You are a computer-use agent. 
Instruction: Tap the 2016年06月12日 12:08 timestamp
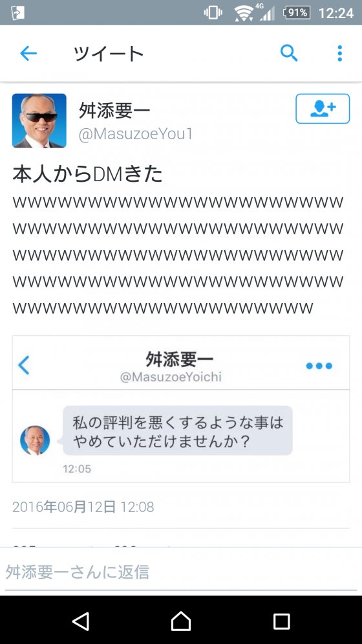pyautogui.click(x=83, y=507)
